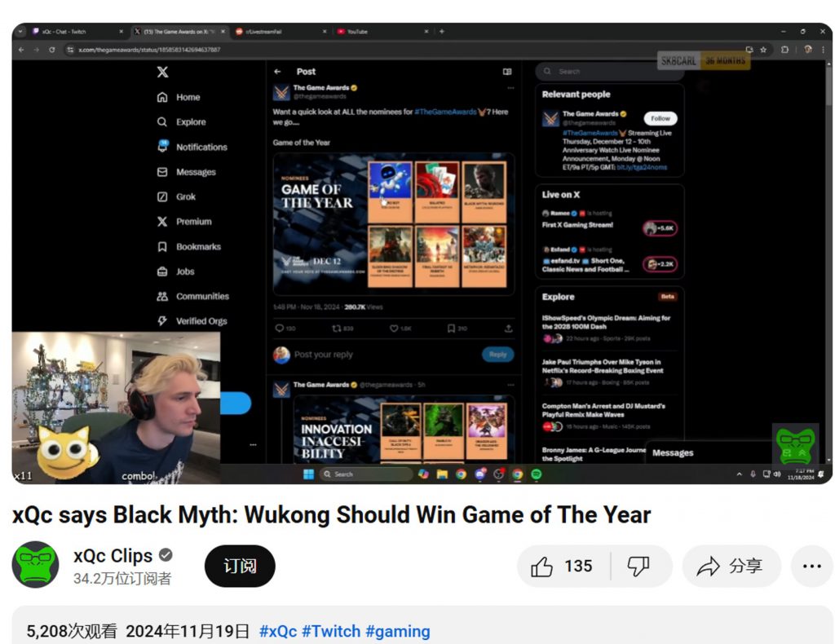Click the #gaming hashtag
This screenshot has height=644, width=835.
click(x=398, y=631)
